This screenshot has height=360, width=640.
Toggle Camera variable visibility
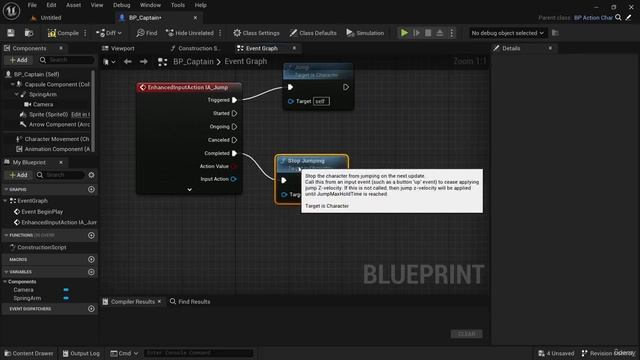tap(66, 290)
